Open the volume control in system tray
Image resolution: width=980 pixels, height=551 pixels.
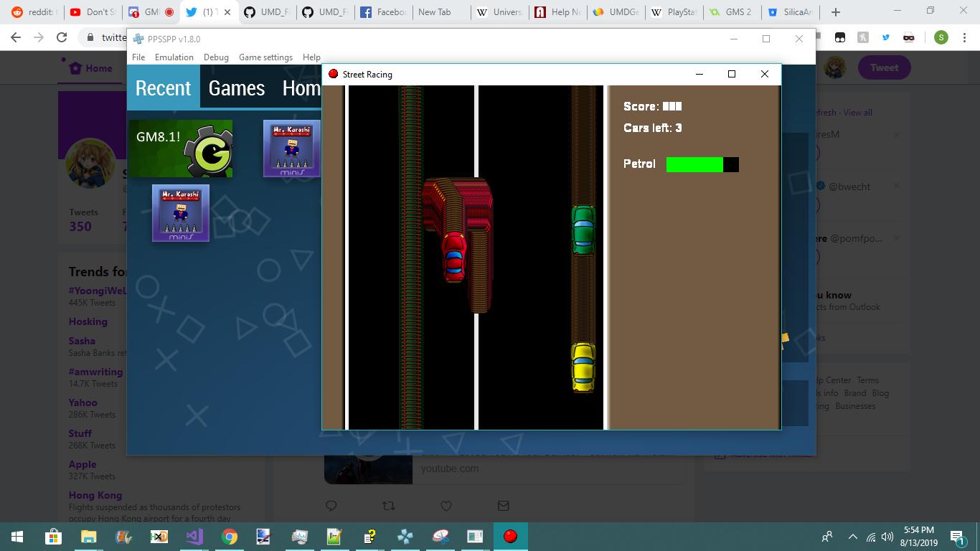point(887,537)
